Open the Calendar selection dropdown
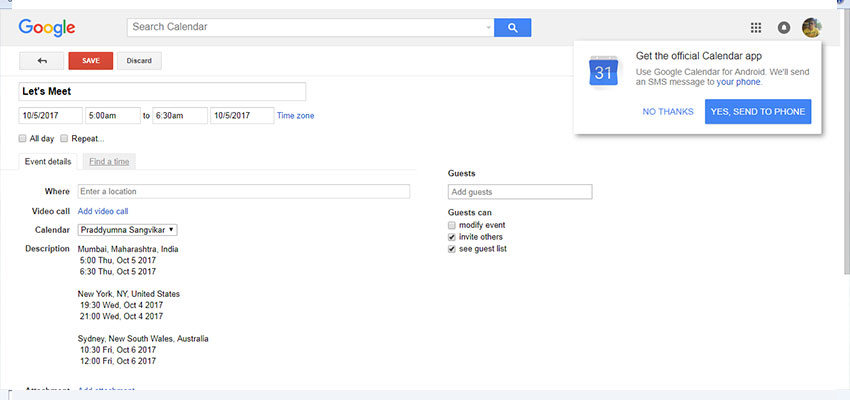Screen dimensions: 850x400 127,230
